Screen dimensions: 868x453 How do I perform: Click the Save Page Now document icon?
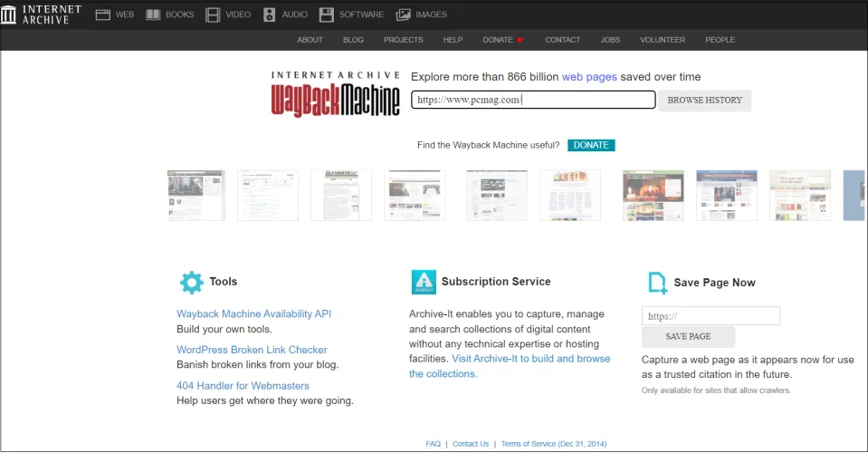(x=658, y=283)
